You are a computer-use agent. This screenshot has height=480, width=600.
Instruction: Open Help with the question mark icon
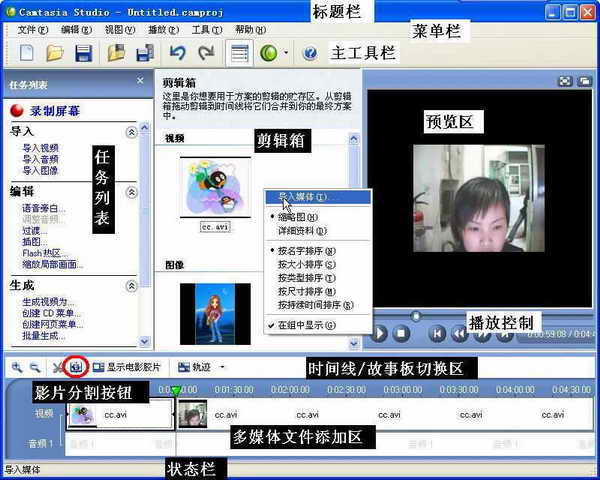309,53
